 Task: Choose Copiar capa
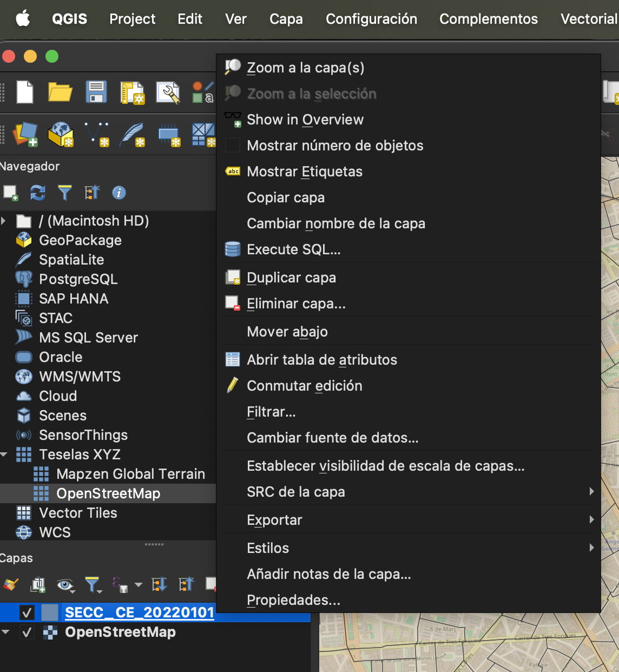click(409, 197)
